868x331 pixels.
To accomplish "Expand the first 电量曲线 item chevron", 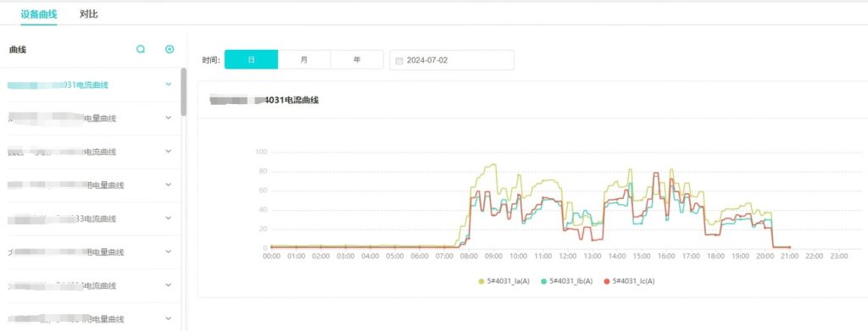I will point(169,118).
